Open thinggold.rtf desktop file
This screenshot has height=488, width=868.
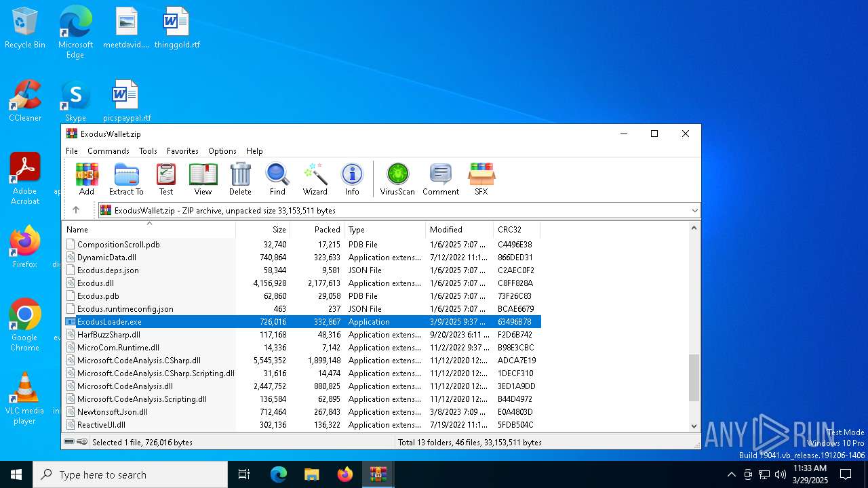[177, 28]
